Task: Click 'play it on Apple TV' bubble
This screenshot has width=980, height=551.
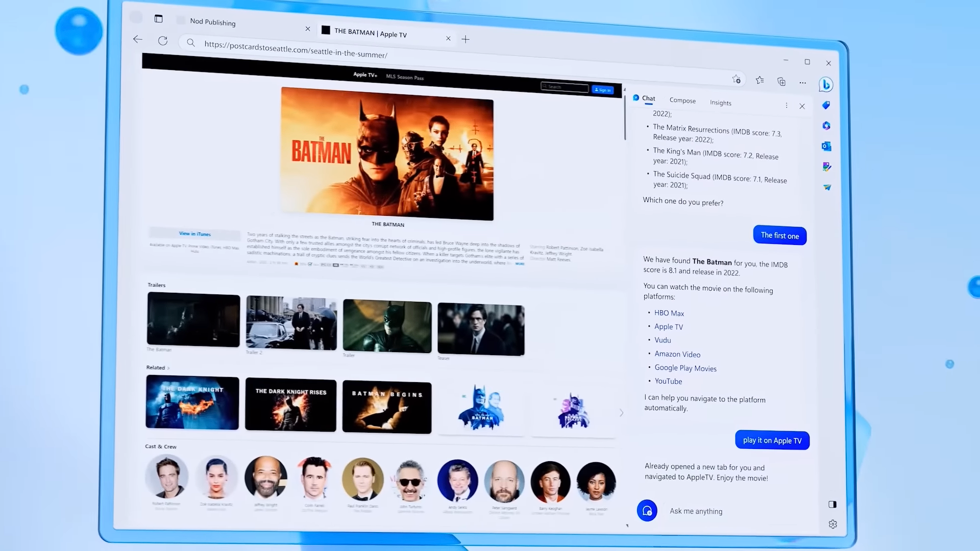Action: 772,440
